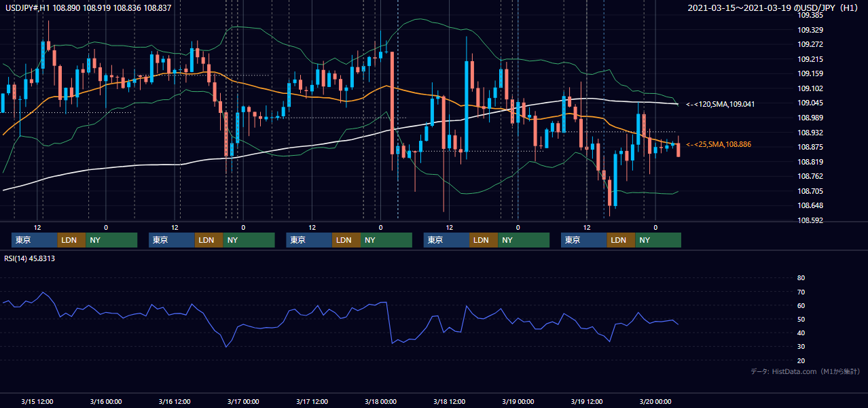Click price axis value 108.875

810,147
